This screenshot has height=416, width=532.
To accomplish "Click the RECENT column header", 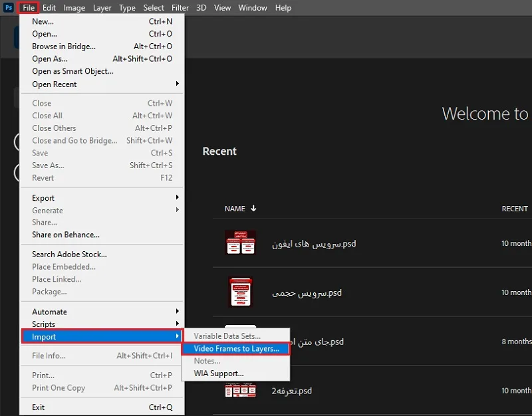I will click(514, 209).
